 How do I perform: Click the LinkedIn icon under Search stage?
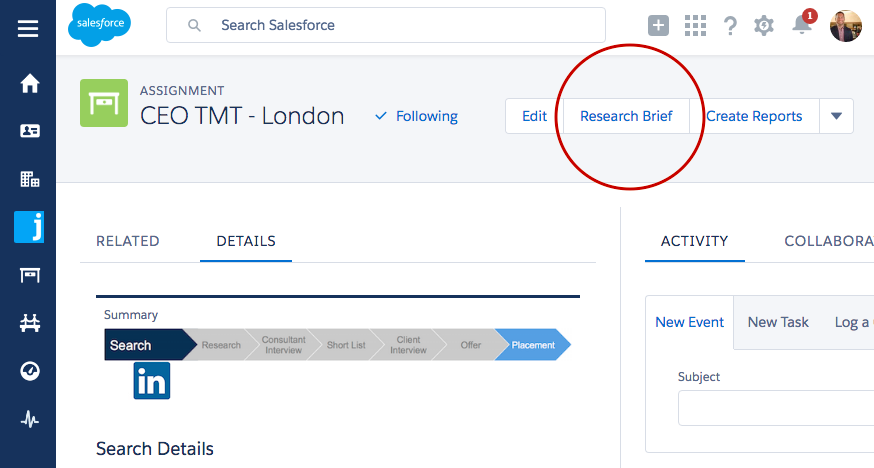click(152, 381)
